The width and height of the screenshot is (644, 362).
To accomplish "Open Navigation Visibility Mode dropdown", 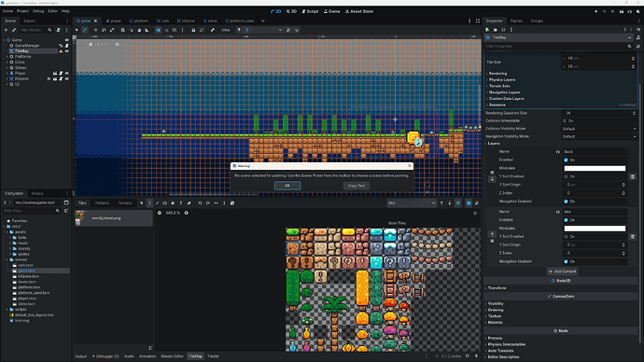I will [599, 136].
